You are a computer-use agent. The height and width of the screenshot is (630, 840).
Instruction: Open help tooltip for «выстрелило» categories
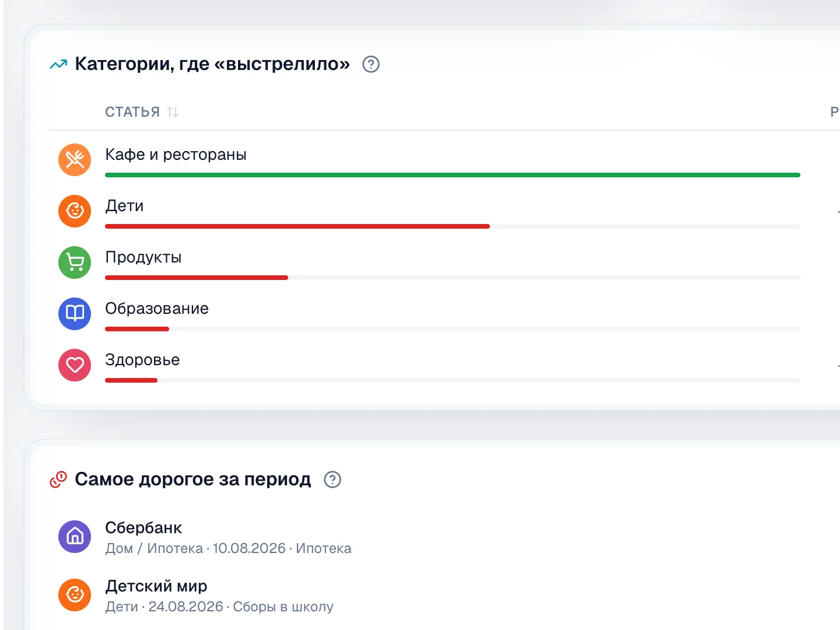371,64
